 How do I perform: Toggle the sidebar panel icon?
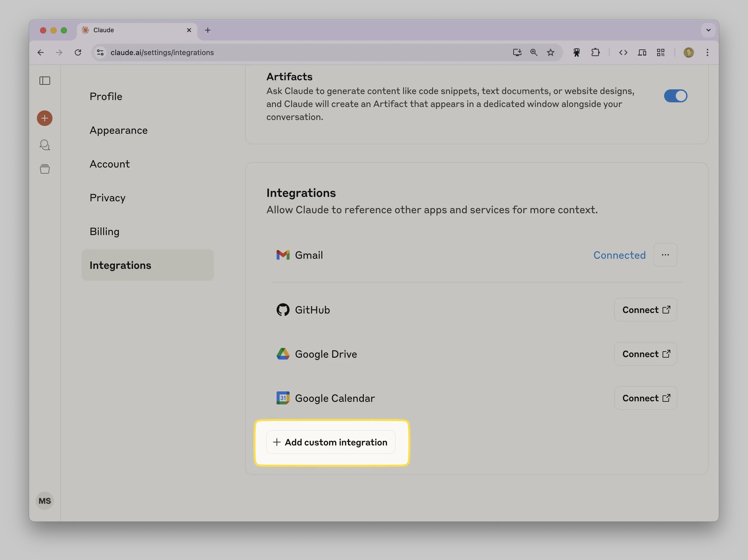pos(45,81)
